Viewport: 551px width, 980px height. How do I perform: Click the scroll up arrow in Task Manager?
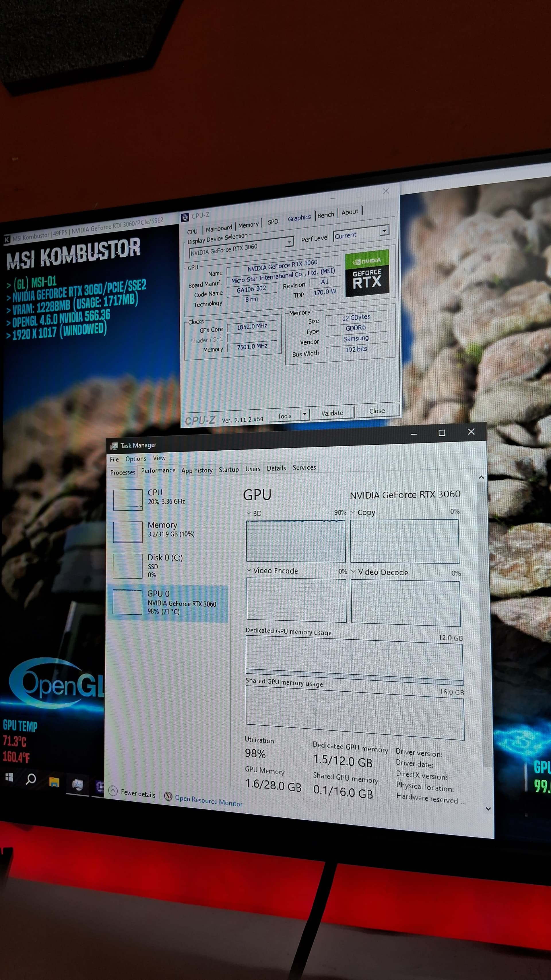(x=481, y=477)
